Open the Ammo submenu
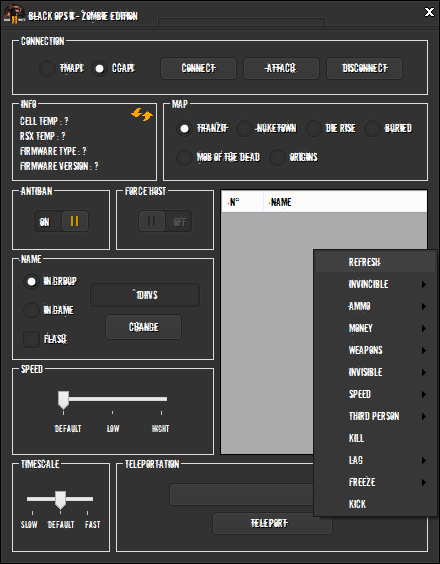440x564 pixels. 375,306
